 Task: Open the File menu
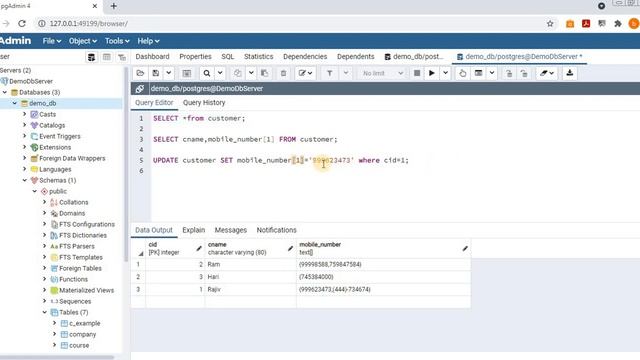pyautogui.click(x=52, y=41)
